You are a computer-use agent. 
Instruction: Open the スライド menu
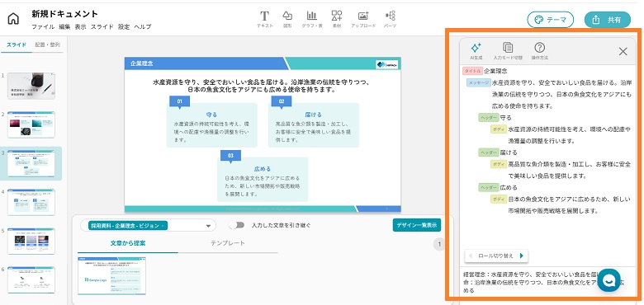(x=102, y=27)
